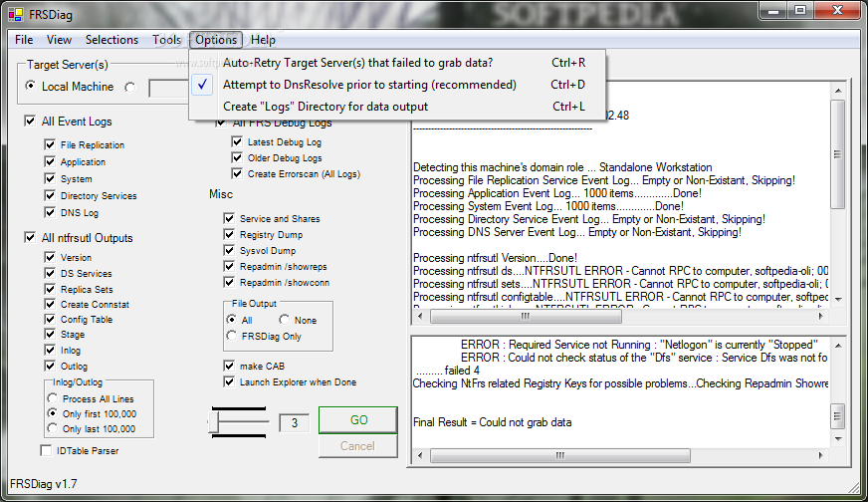Click upper log horizontal scrollbar thumb
This screenshot has height=502, width=868.
526,317
